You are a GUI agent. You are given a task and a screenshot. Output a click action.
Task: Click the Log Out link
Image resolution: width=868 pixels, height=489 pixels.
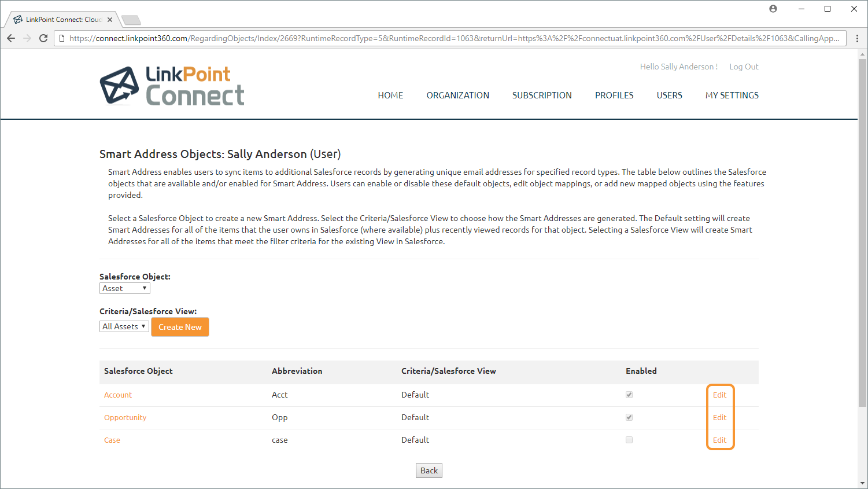click(744, 67)
